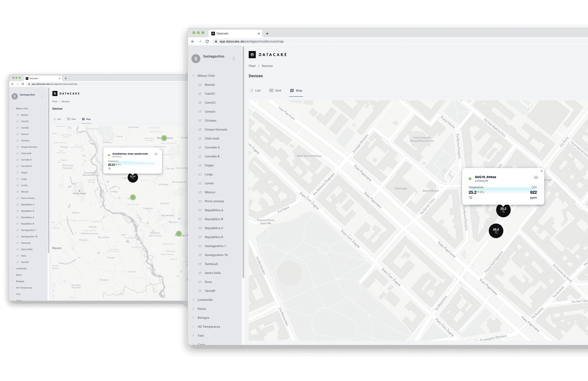The height and width of the screenshot is (381, 588).
Task: Click Devices breadcrumb in front window
Action: tap(267, 66)
